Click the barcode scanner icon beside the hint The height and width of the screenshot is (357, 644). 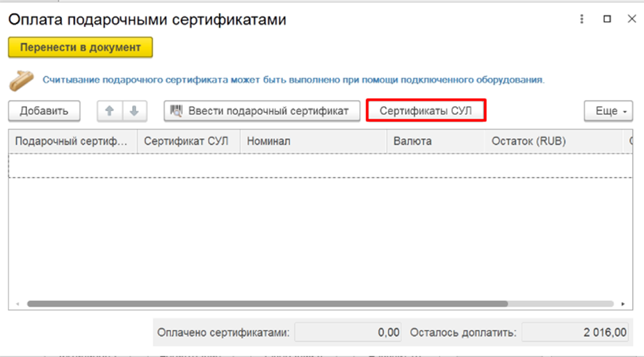pyautogui.click(x=22, y=81)
